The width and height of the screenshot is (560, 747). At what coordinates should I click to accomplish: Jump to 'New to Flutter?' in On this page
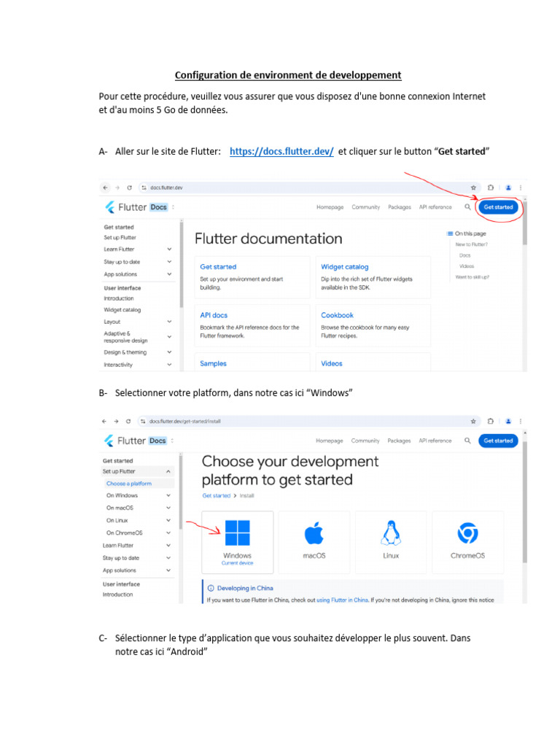pos(472,244)
